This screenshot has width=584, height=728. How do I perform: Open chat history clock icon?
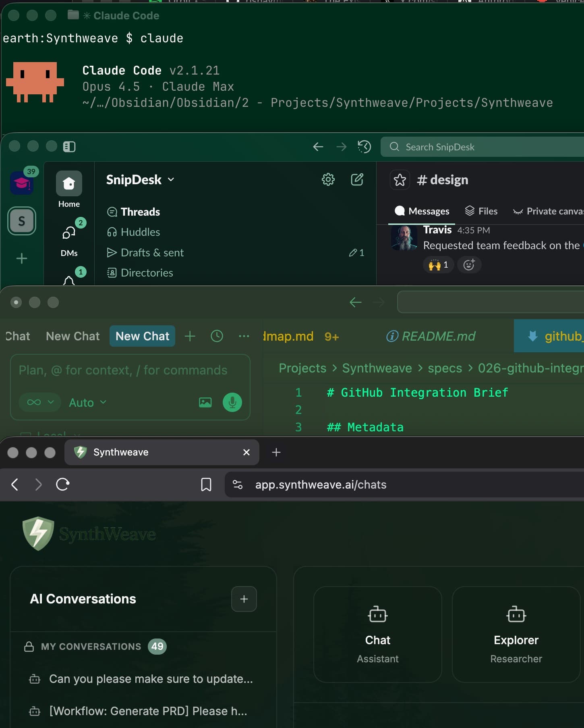coord(217,336)
